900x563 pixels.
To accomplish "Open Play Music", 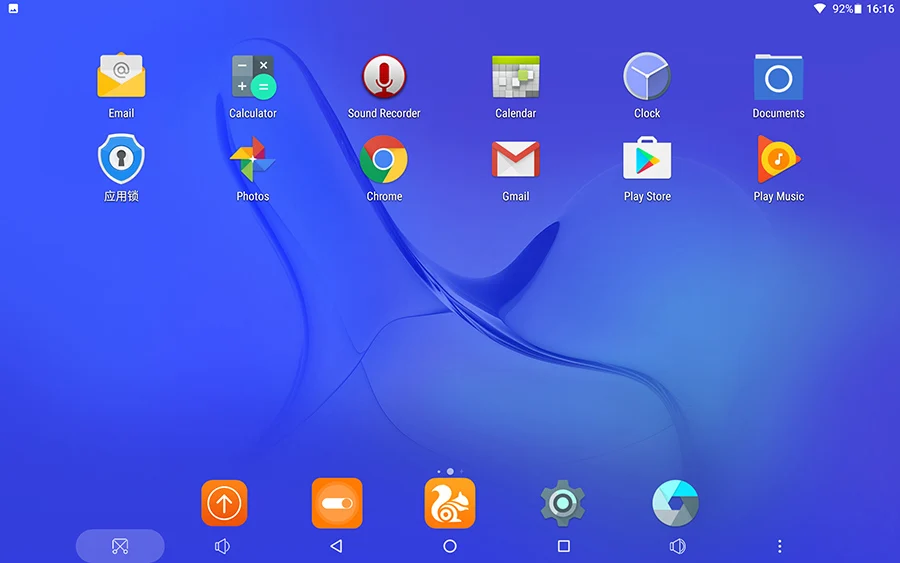I will [x=778, y=159].
